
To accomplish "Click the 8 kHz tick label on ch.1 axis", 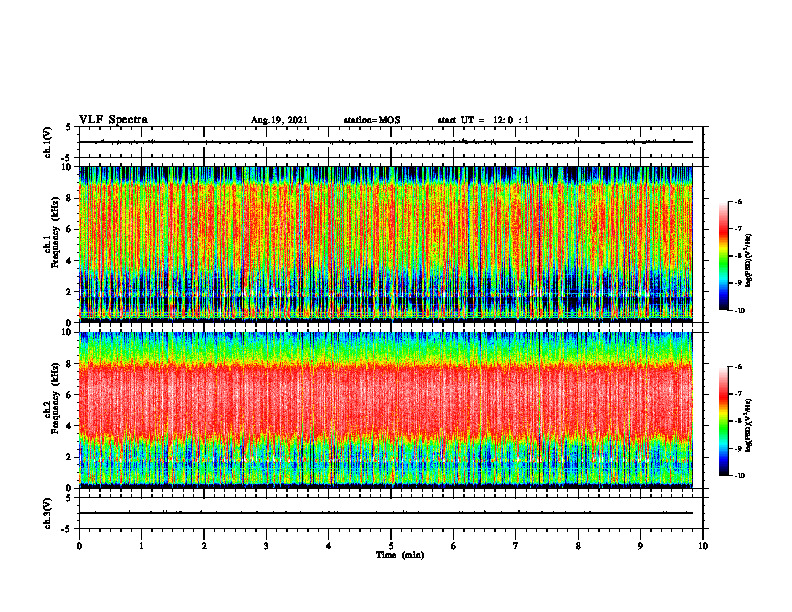I will pyautogui.click(x=69, y=198).
